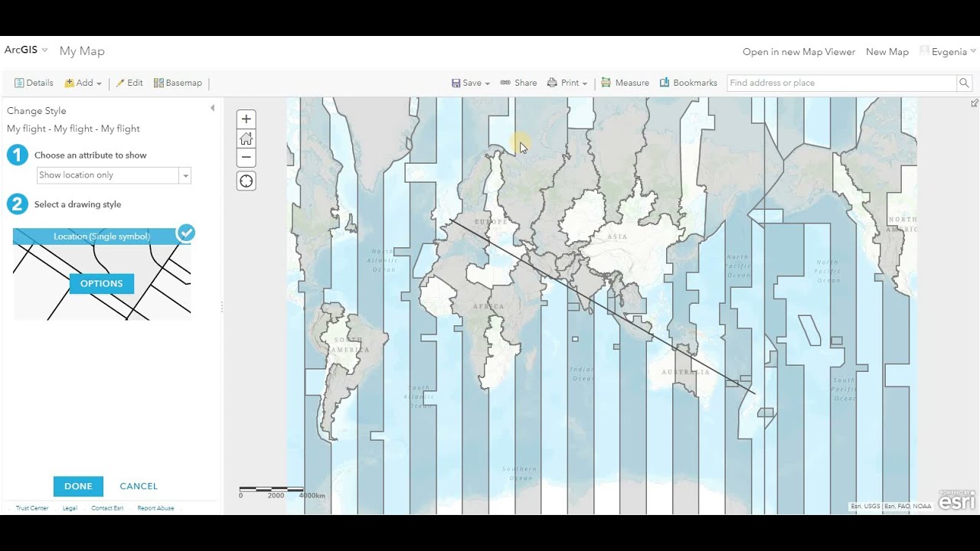
Task: Click the Esri logo
Action: (957, 500)
